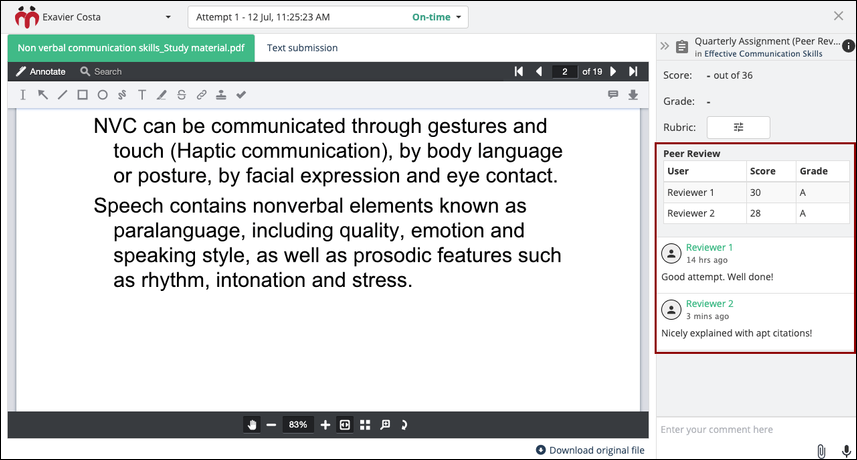Collapse the grading side panel
The image size is (857, 460).
pyautogui.click(x=665, y=46)
